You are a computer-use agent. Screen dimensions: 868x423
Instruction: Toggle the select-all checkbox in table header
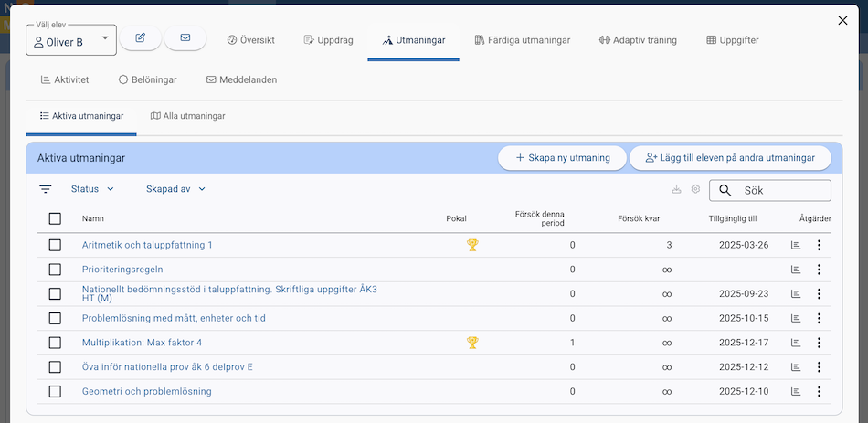coord(55,218)
